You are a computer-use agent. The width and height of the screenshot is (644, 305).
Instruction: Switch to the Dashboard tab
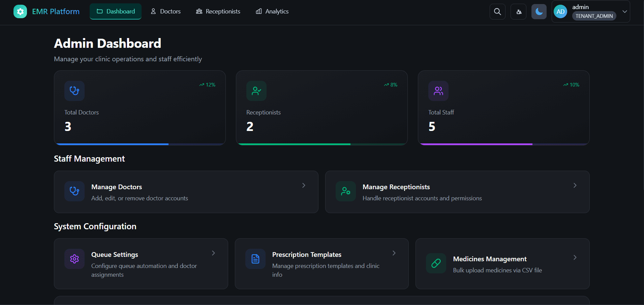116,11
